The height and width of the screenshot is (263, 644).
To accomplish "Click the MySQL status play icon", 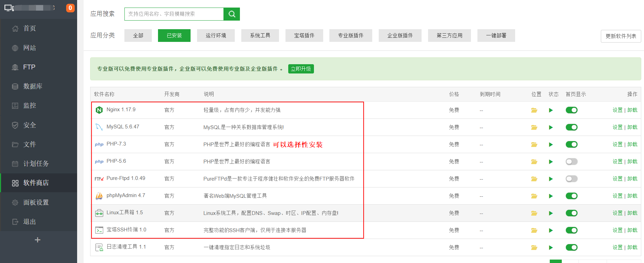I will point(551,127).
